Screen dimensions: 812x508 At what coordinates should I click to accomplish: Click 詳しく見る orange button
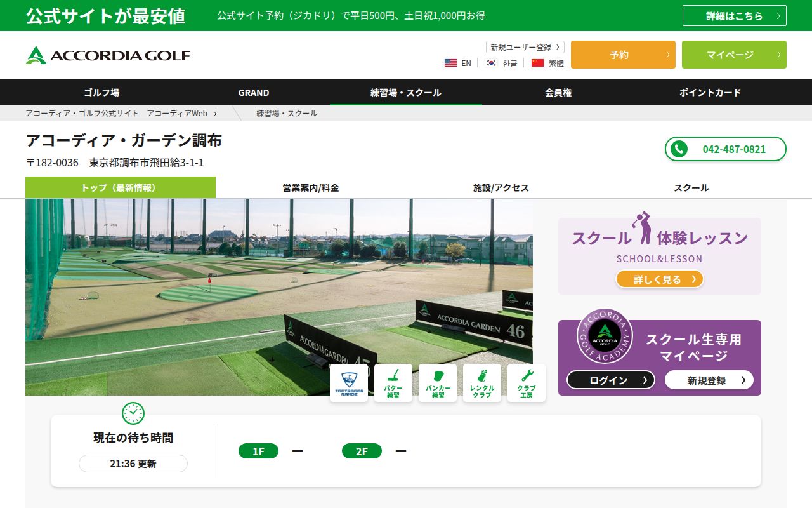(x=660, y=279)
